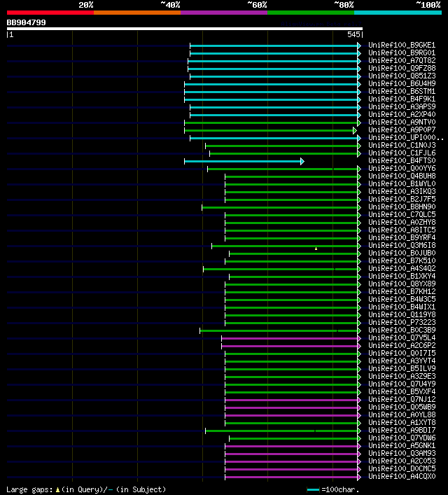Select the UniRef100_A0ZHY8 label
The height and width of the screenshot is (495, 448).
402,222
